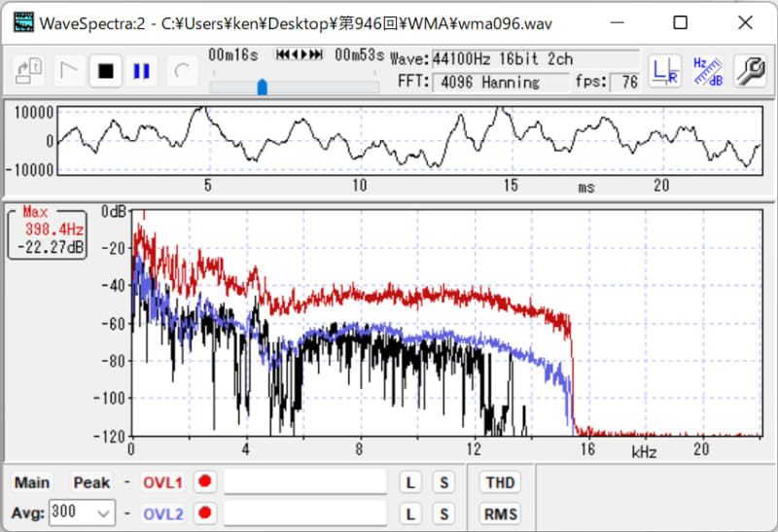Click the fps value 76

(624, 82)
